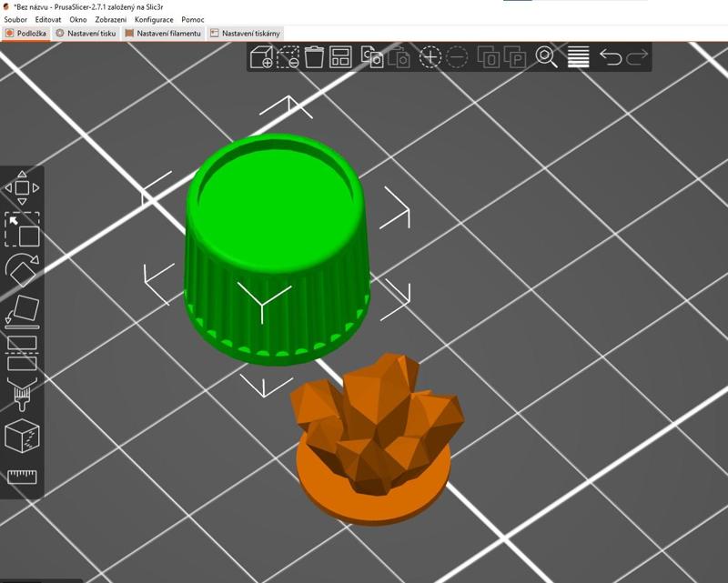
Task: Open the Search magnifier tool
Action: point(547,57)
